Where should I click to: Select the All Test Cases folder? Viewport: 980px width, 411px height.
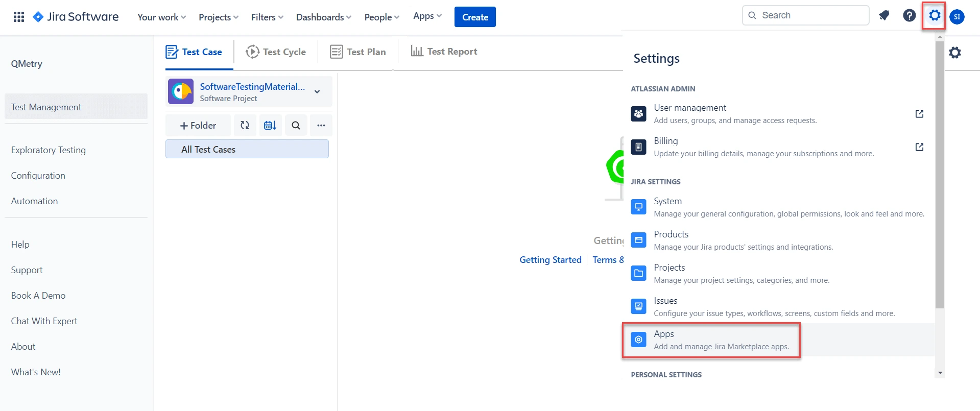(x=247, y=149)
